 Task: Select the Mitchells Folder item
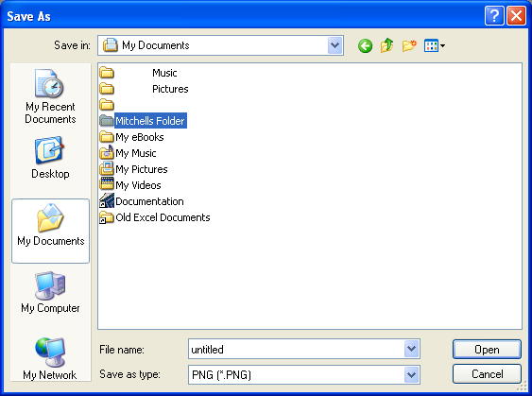[143, 121]
